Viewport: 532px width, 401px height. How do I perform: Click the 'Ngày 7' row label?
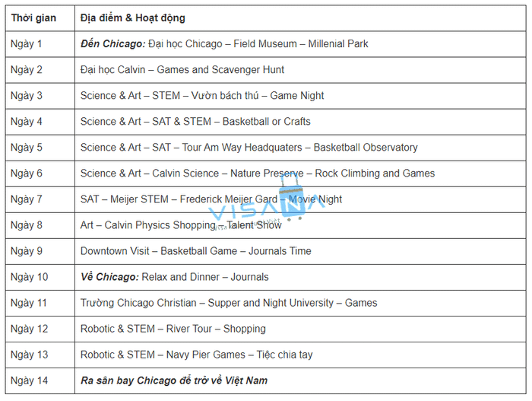tap(27, 199)
